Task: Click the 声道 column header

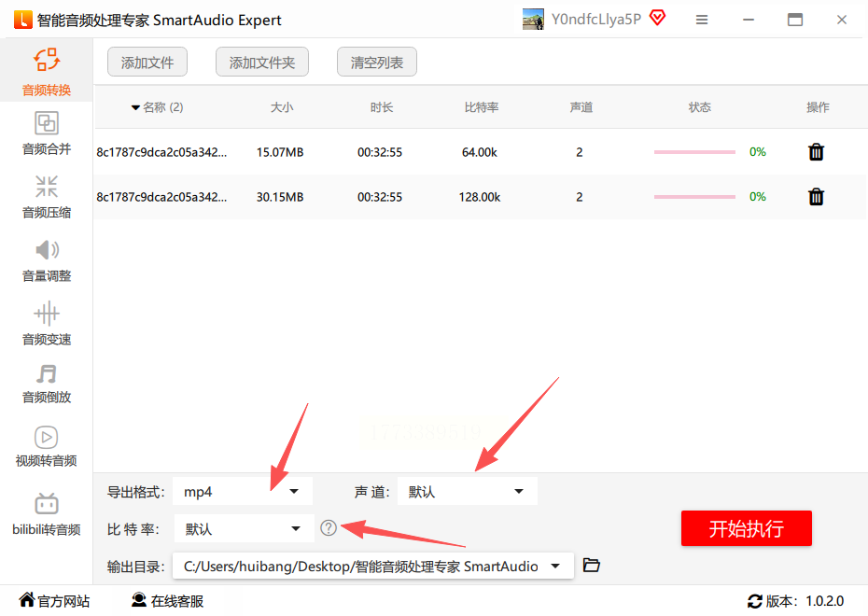Action: (581, 107)
